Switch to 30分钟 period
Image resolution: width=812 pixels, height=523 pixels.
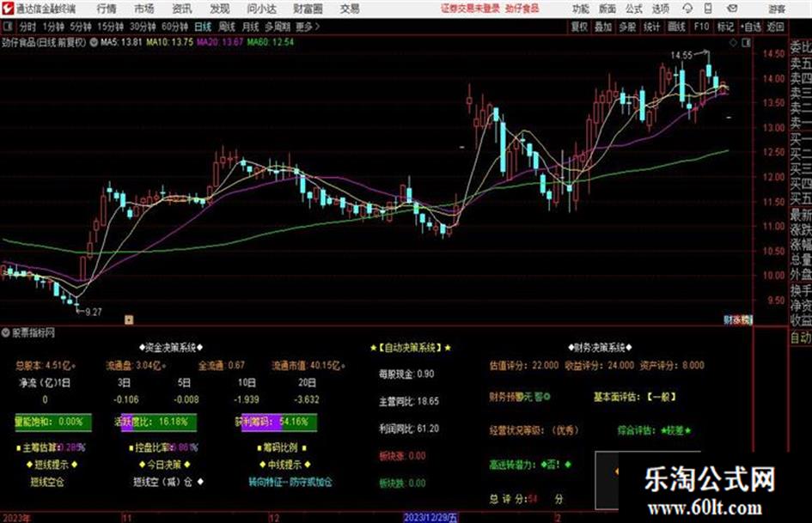click(143, 27)
